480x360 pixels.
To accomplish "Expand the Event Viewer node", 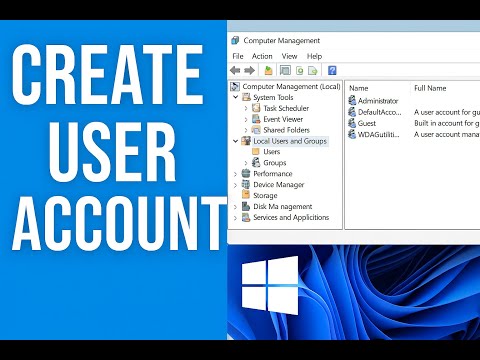I will (246, 119).
